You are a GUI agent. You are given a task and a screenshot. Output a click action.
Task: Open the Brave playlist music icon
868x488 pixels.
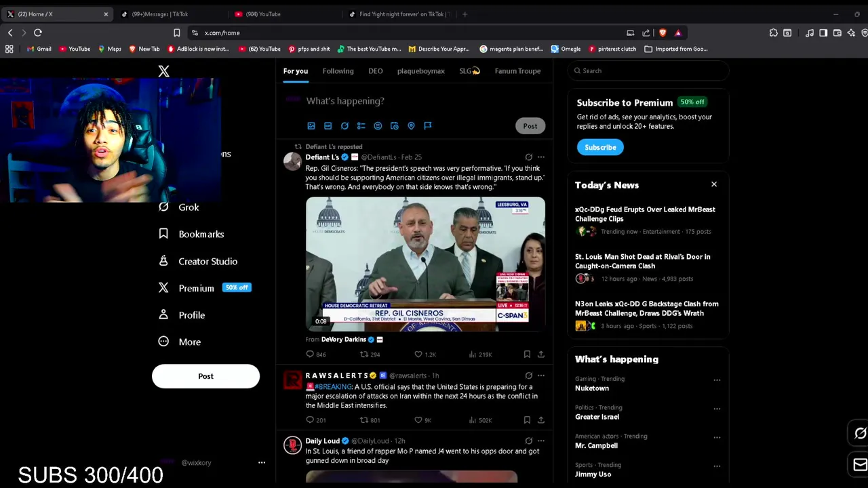coord(810,33)
